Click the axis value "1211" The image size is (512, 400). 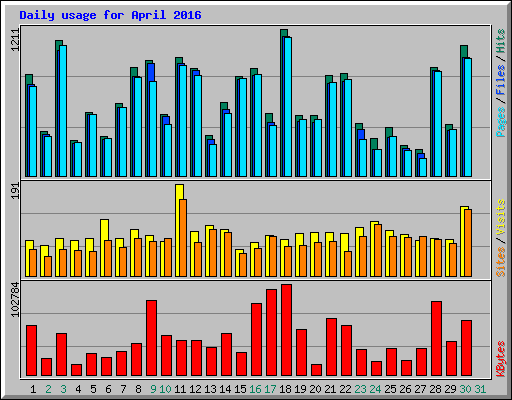(x=15, y=40)
